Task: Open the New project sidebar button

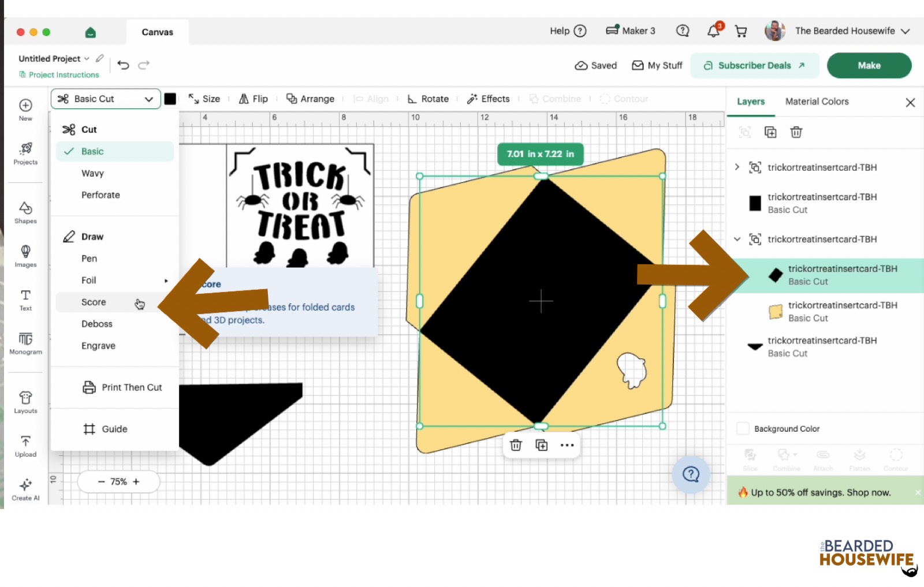Action: [x=25, y=110]
